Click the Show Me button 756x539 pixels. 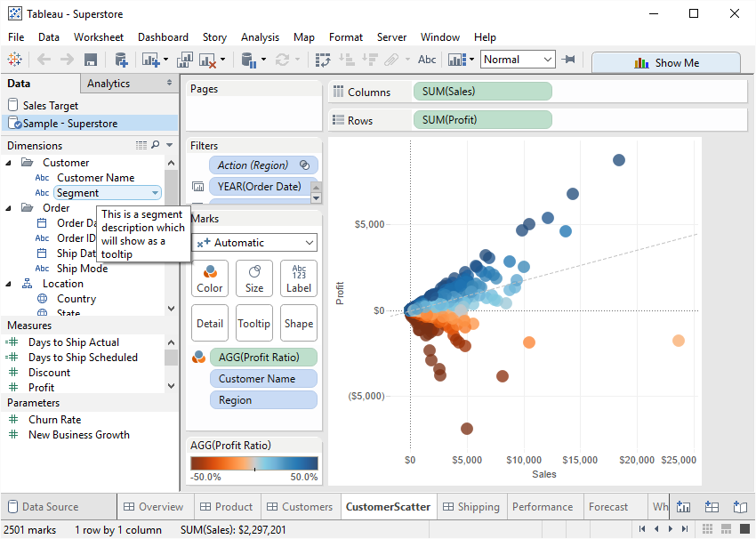click(666, 62)
